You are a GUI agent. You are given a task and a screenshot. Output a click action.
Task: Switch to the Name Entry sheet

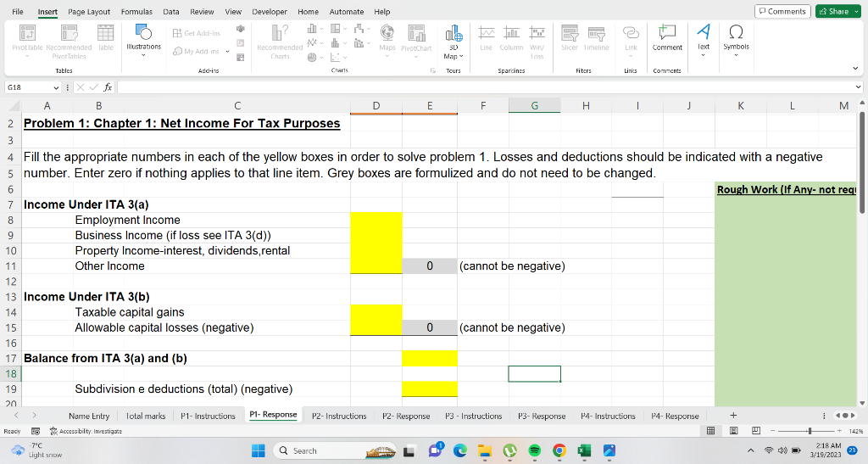point(89,416)
